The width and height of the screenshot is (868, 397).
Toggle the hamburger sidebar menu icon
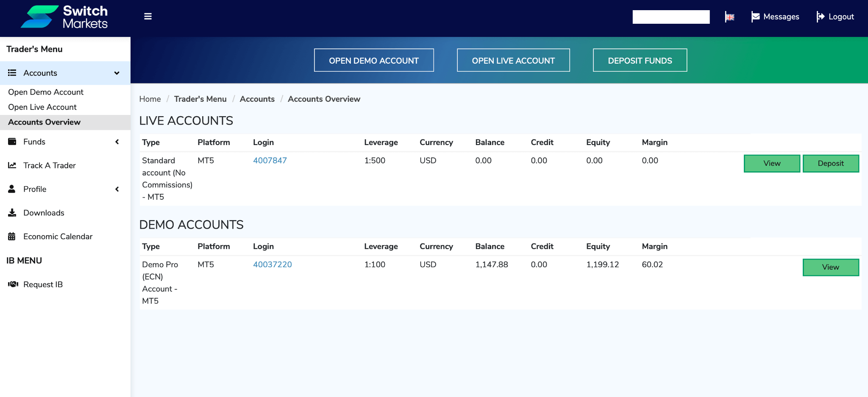pos(148,17)
